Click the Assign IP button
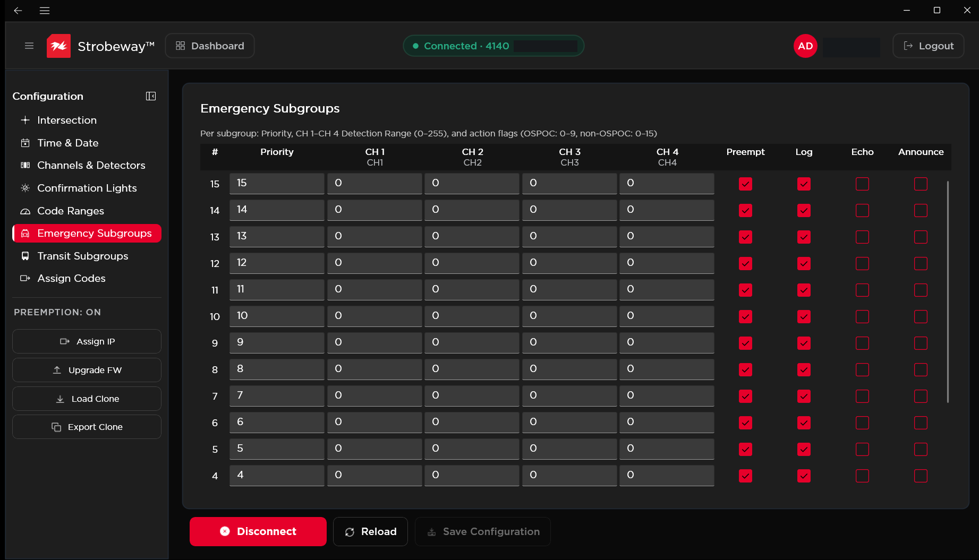979x560 pixels. click(87, 341)
